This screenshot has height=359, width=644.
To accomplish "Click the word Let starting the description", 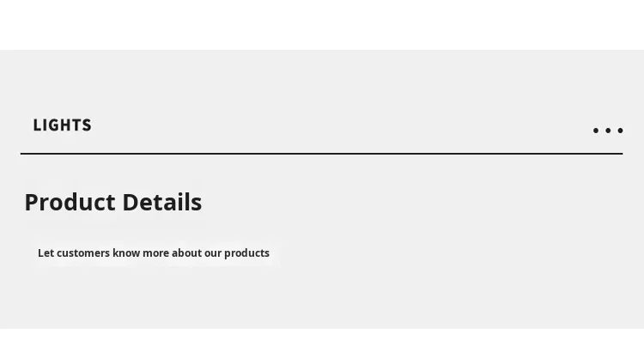I will (x=46, y=253).
